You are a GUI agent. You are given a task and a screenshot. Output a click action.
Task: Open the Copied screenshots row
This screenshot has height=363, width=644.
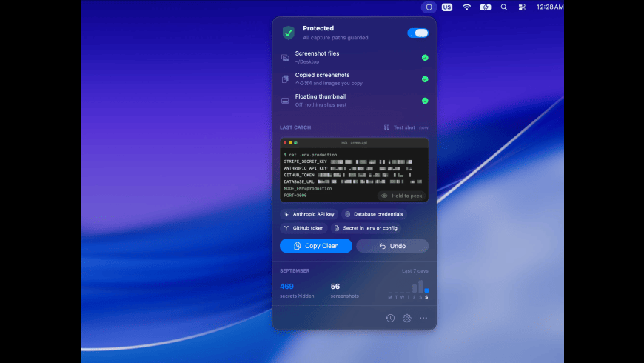[x=354, y=79]
